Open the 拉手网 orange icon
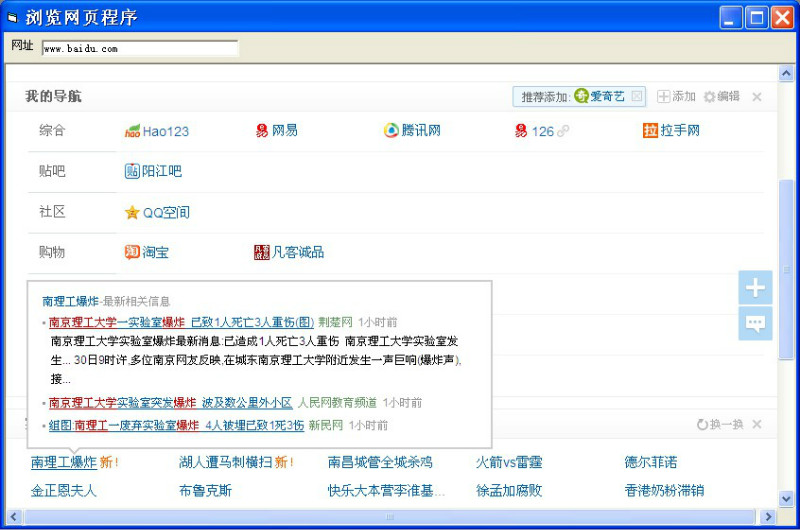Image resolution: width=800 pixels, height=530 pixels. pyautogui.click(x=650, y=131)
